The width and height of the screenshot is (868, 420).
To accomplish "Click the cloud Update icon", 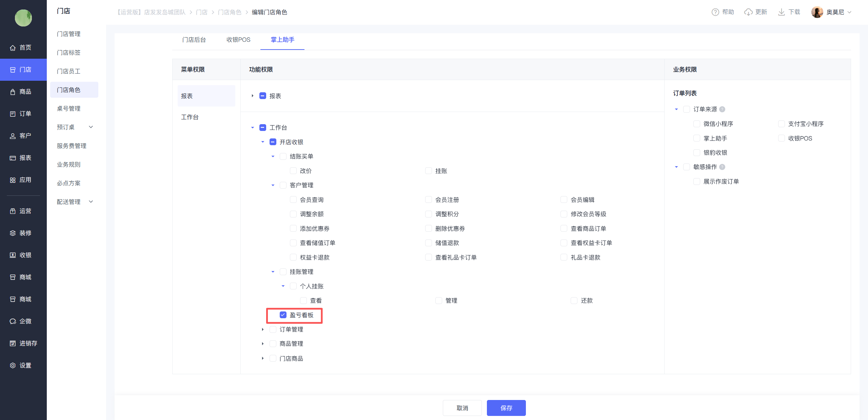I will (x=748, y=12).
